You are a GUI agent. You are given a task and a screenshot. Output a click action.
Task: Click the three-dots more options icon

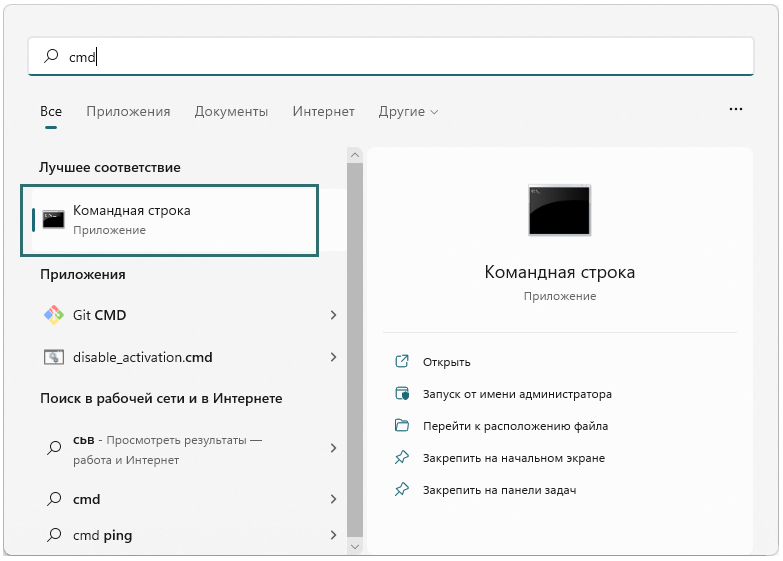(x=736, y=109)
